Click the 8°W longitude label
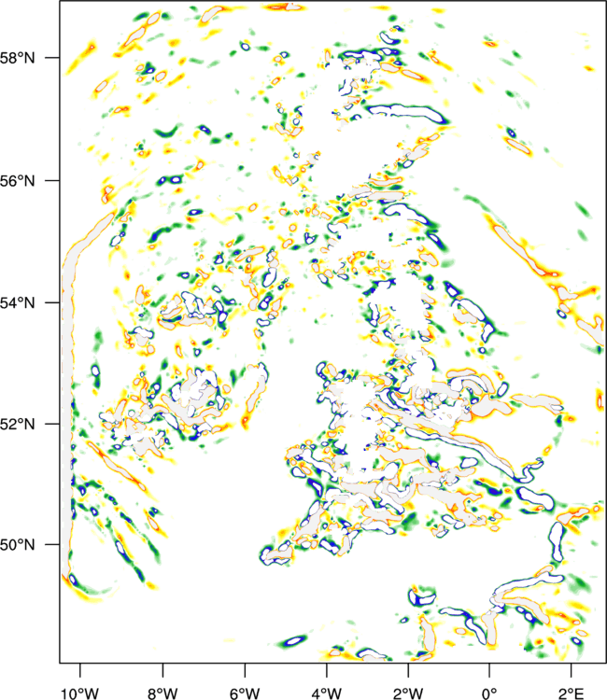The height and width of the screenshot is (700, 607). pyautogui.click(x=162, y=693)
